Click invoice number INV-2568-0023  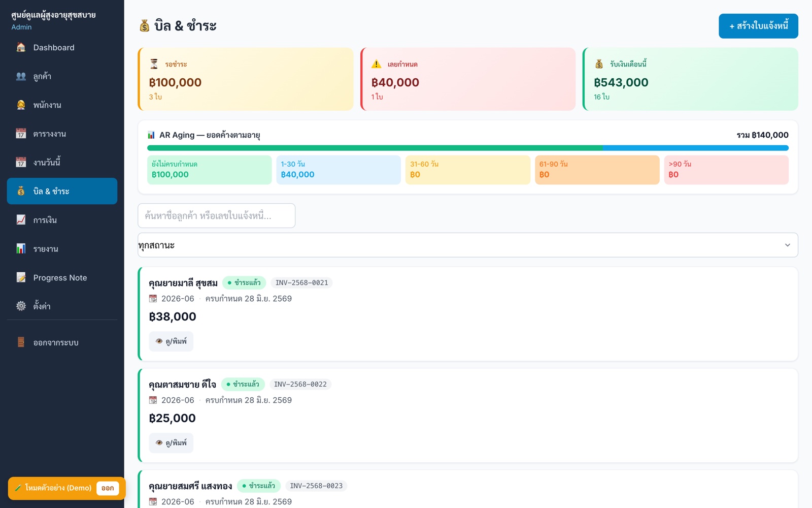tap(316, 486)
